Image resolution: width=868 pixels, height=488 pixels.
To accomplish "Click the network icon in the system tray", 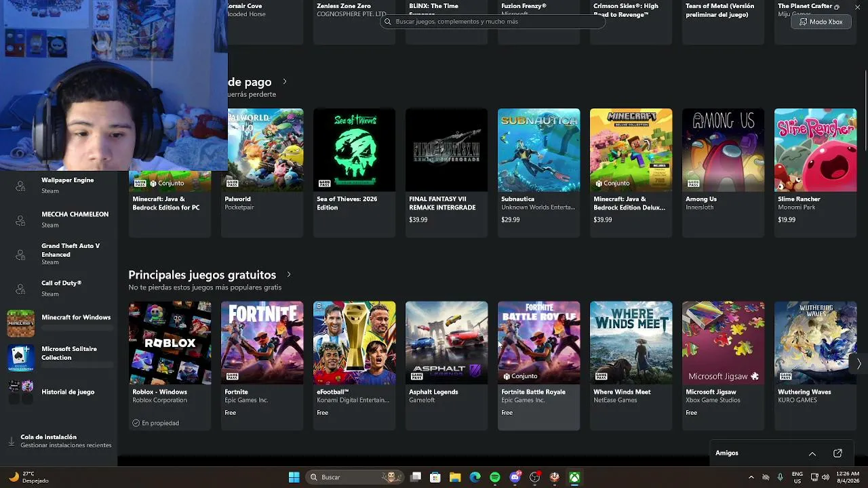I will tap(815, 477).
